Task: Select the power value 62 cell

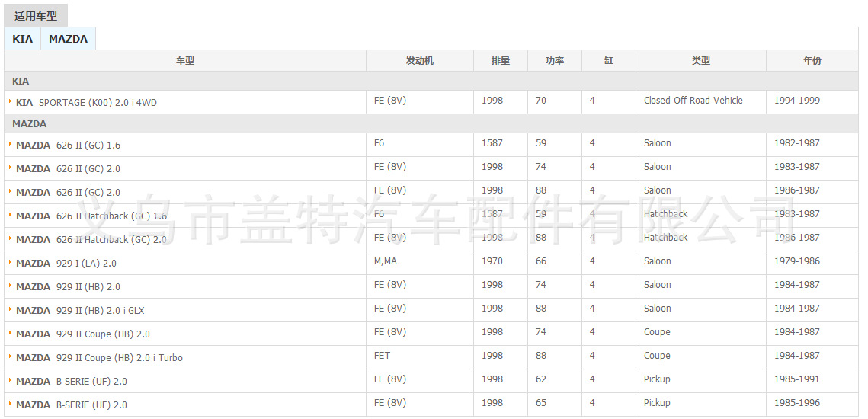Action: pyautogui.click(x=555, y=381)
